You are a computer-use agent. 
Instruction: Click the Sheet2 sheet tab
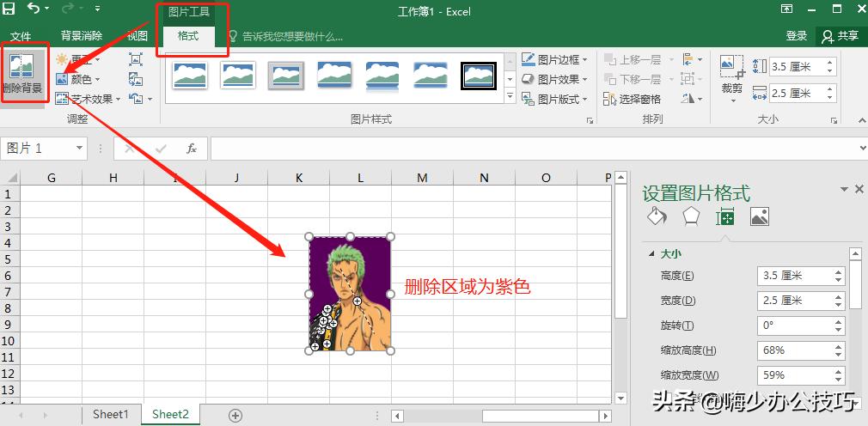click(x=170, y=414)
